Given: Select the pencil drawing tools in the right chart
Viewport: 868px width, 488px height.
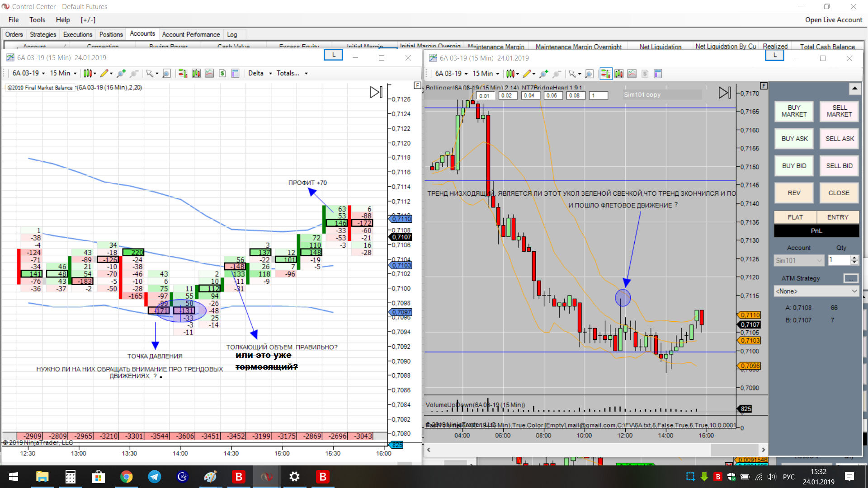Looking at the screenshot, I should (527, 74).
